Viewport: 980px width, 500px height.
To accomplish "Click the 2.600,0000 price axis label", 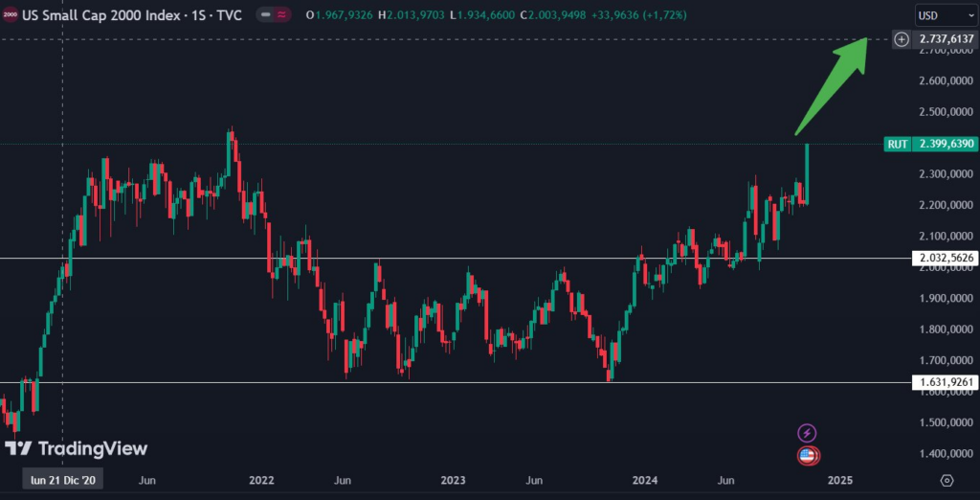I will (x=946, y=81).
